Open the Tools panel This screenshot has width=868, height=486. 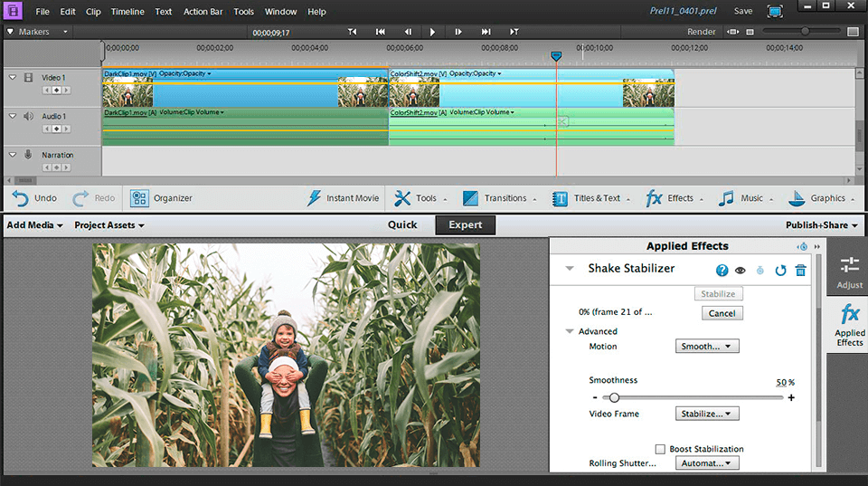coord(420,198)
